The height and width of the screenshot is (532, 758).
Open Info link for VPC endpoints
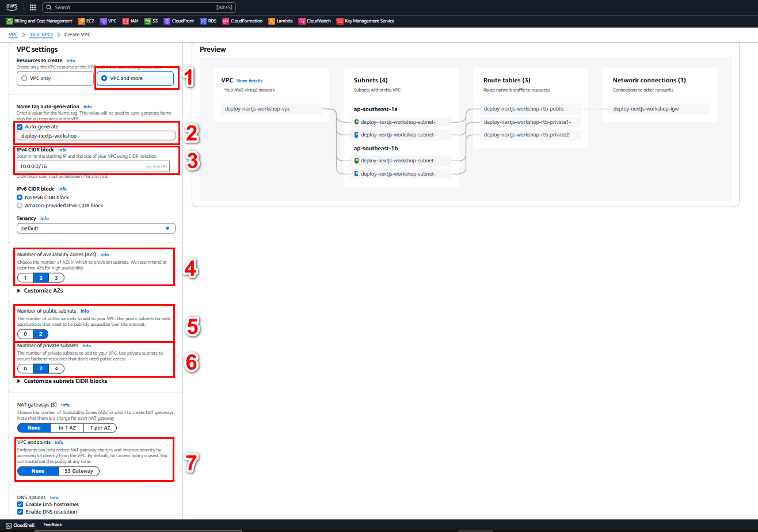coord(59,442)
